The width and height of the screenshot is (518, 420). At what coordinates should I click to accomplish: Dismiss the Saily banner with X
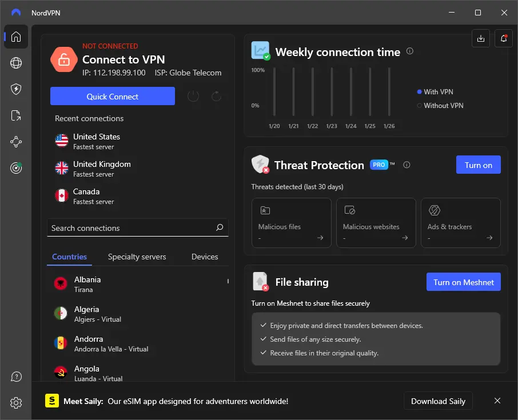(497, 401)
